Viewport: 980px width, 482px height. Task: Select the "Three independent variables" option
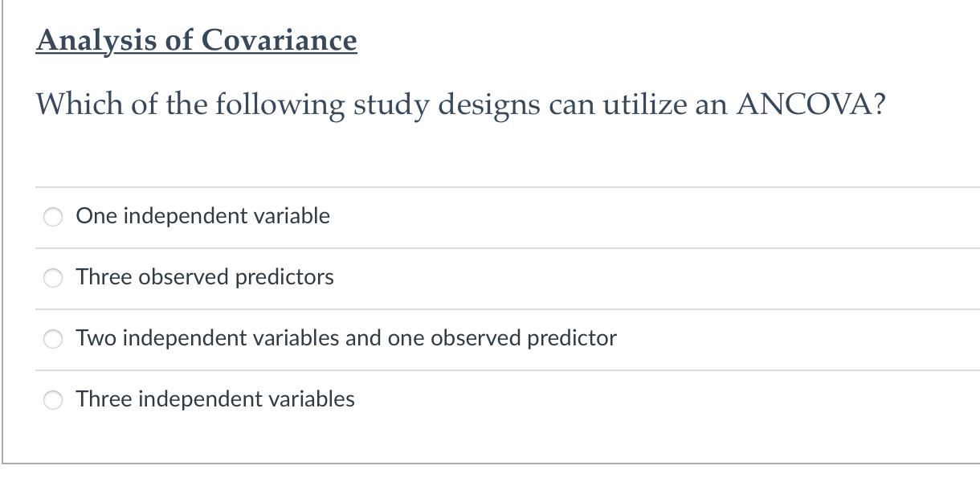coord(53,399)
